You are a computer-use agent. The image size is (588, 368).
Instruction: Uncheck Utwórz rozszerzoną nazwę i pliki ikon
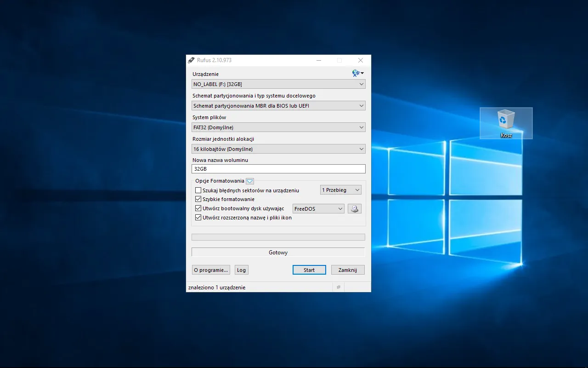click(198, 217)
